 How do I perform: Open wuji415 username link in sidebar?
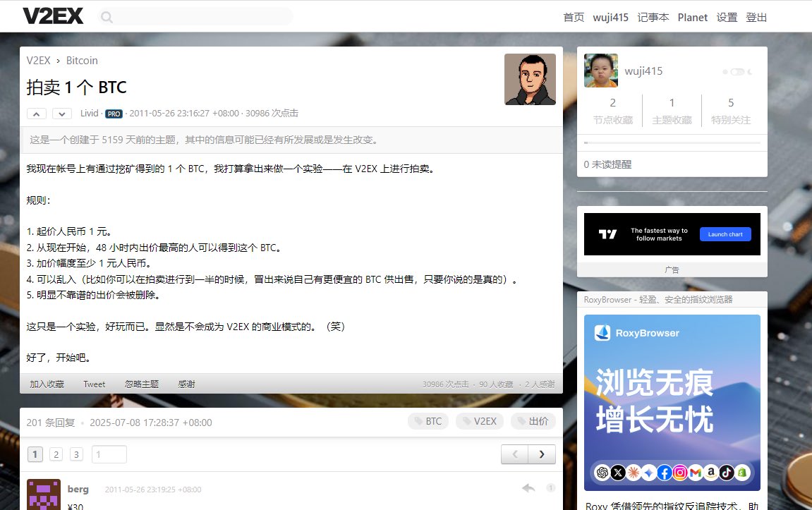coord(643,71)
